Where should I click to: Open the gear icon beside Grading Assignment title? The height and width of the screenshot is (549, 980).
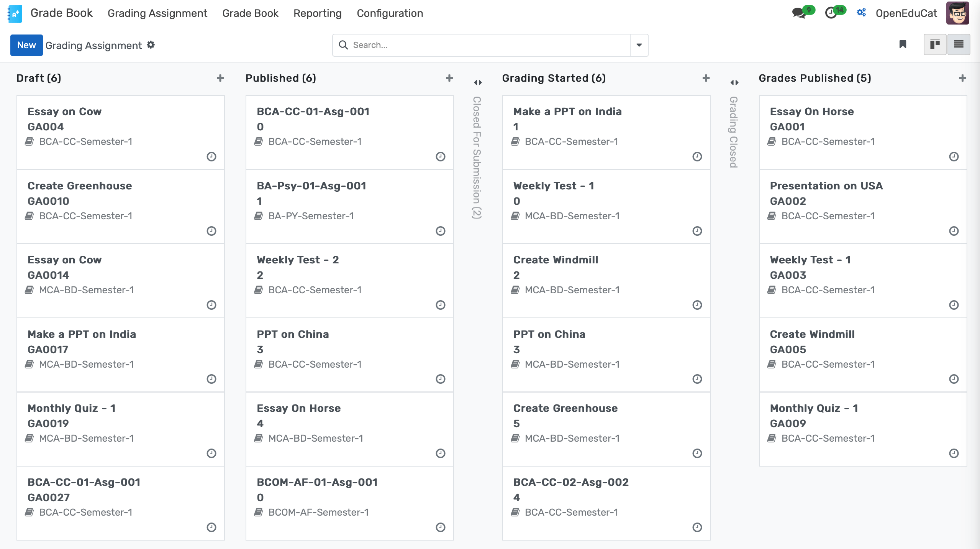(x=151, y=45)
